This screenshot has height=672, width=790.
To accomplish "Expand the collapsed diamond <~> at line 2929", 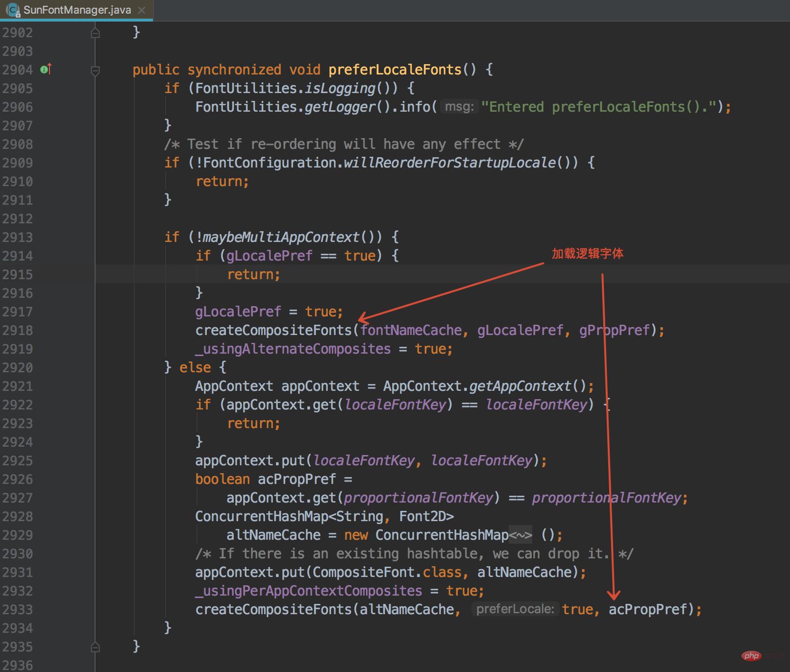I will (x=520, y=535).
